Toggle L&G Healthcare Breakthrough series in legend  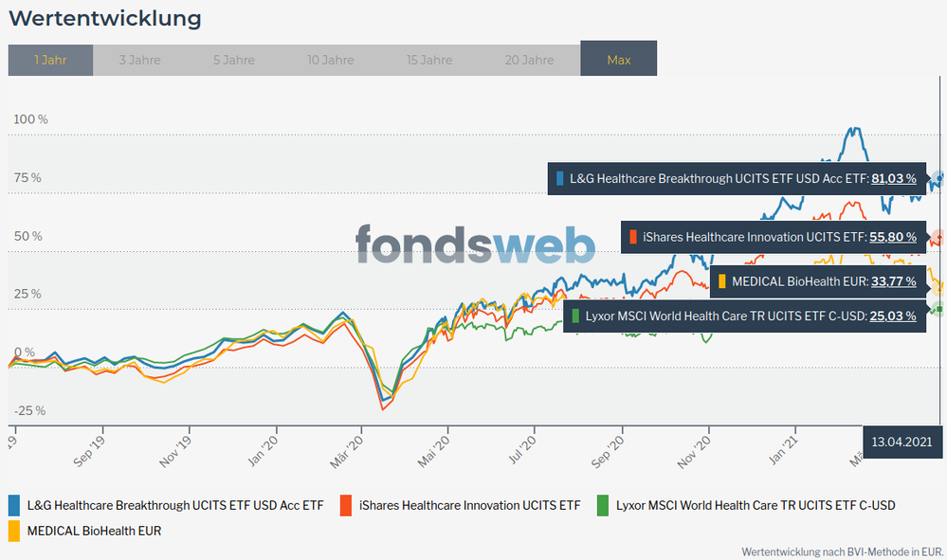(175, 506)
